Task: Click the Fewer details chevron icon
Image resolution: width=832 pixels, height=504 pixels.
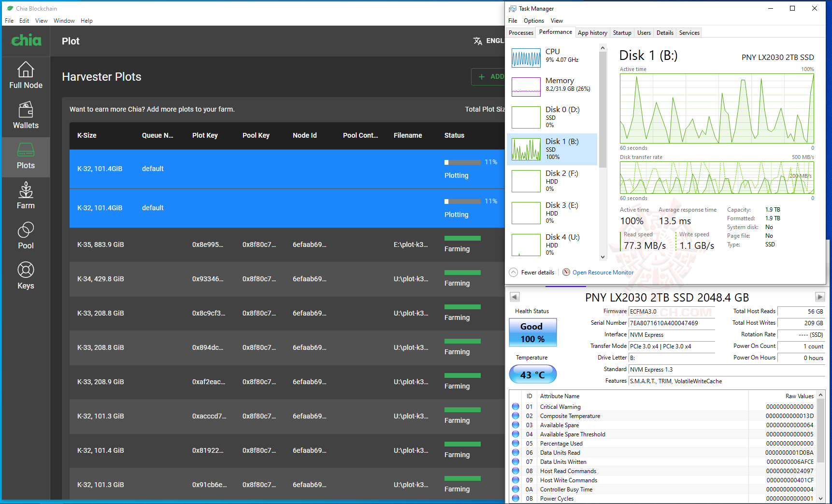Action: 514,272
